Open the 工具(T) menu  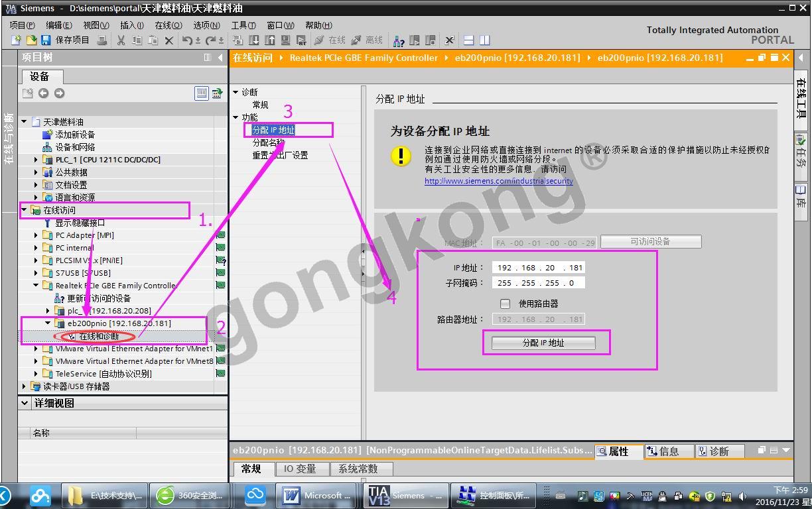(243, 25)
